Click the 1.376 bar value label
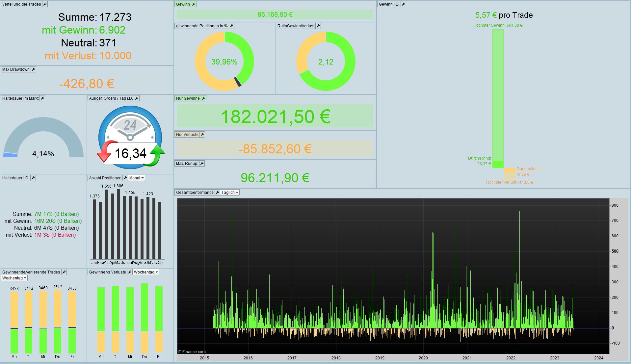This screenshot has height=364, width=631. [94, 196]
